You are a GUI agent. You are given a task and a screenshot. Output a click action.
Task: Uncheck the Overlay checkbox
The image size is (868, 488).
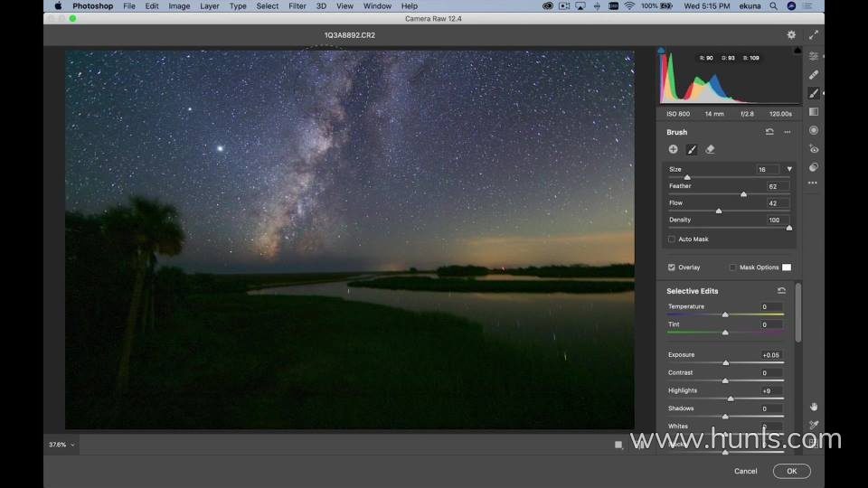tap(672, 267)
